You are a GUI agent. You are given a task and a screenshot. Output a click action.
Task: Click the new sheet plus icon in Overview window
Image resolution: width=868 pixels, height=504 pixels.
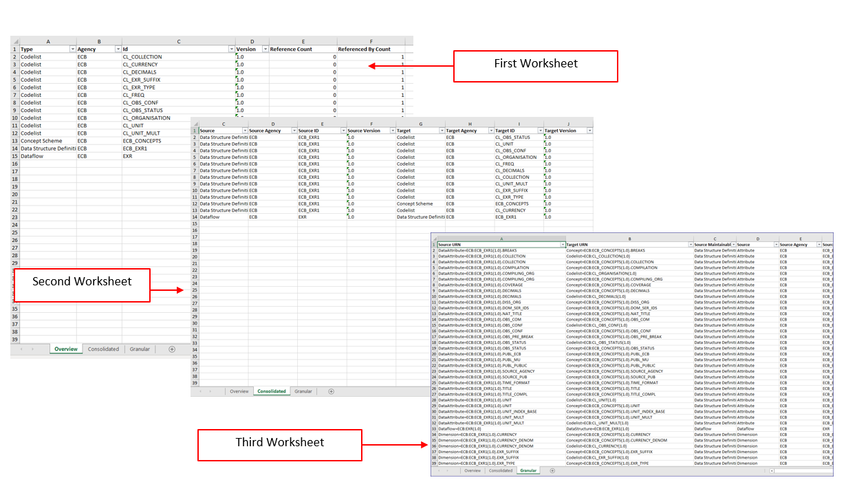click(172, 349)
